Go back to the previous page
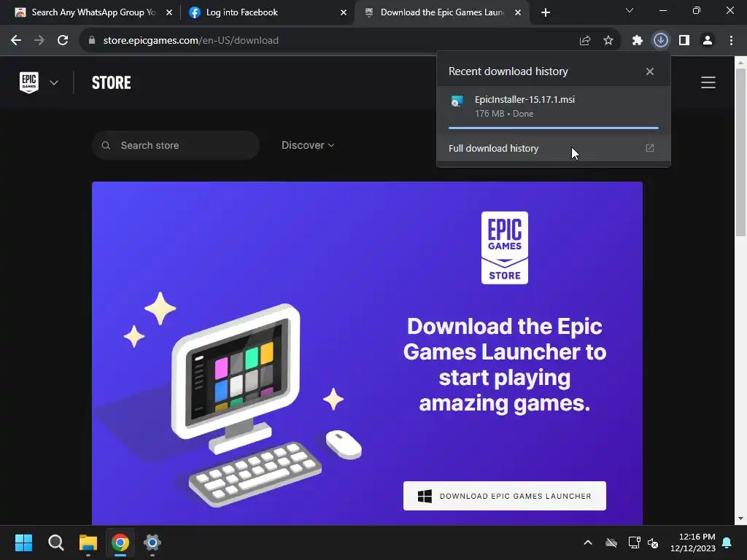The width and height of the screenshot is (747, 560). click(16, 41)
